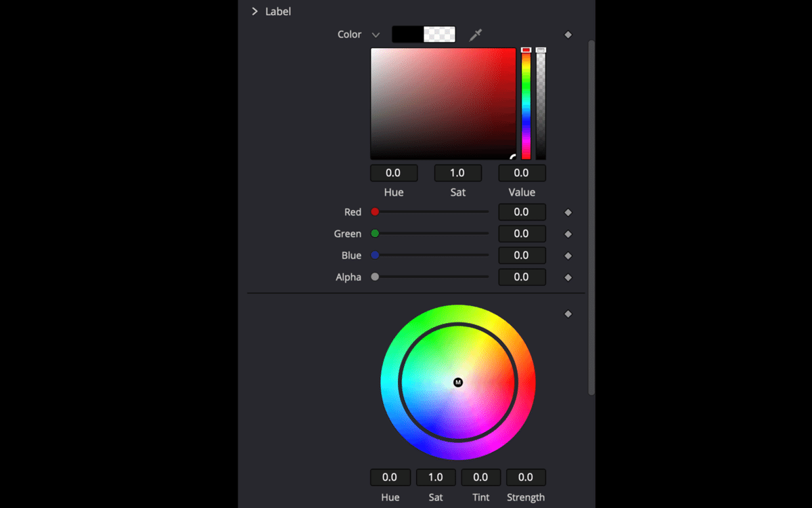The width and height of the screenshot is (812, 508).
Task: Click the inspector vertical scrollbar
Action: [x=591, y=217]
